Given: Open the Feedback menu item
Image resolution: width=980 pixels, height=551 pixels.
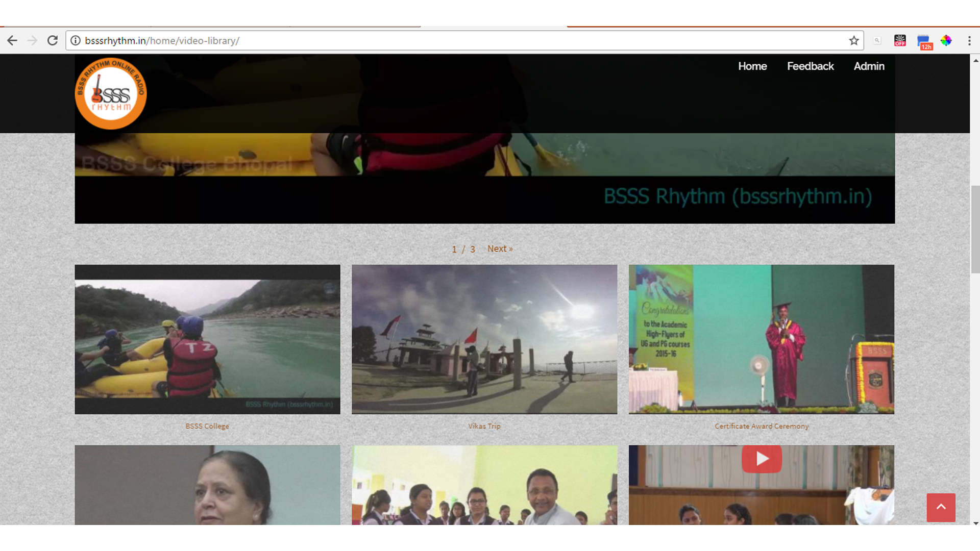Looking at the screenshot, I should (810, 66).
